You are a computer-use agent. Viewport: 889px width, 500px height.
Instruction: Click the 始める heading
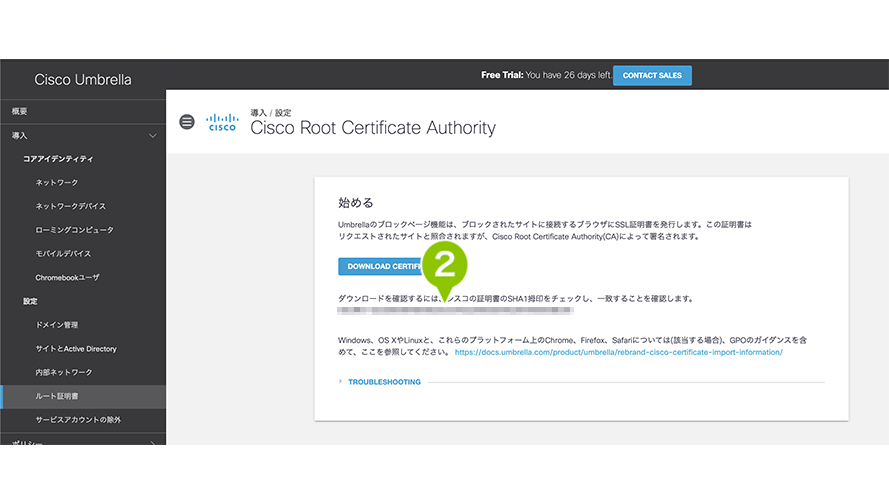coord(355,203)
